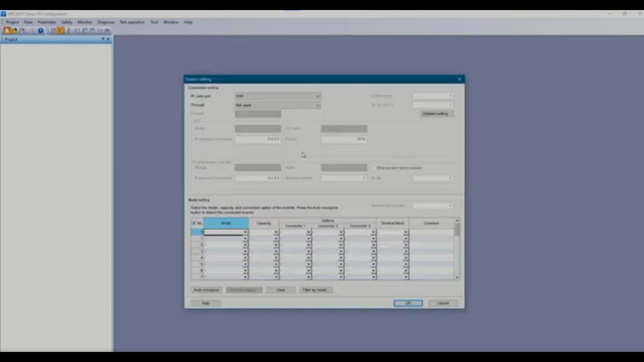The image size is (644, 362).
Task: Open the Through dropdown showing Not used
Action: (278, 105)
